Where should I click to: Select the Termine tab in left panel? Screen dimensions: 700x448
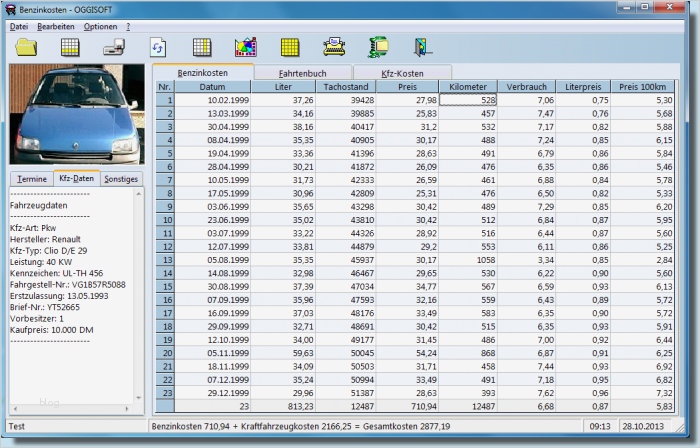pyautogui.click(x=31, y=178)
